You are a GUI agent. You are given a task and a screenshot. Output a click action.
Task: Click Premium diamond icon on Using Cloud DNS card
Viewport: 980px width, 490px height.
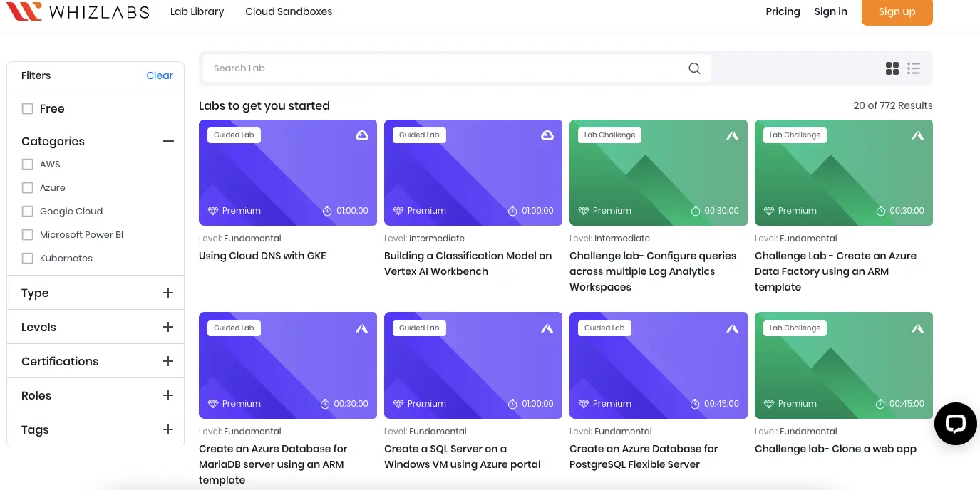(x=213, y=211)
